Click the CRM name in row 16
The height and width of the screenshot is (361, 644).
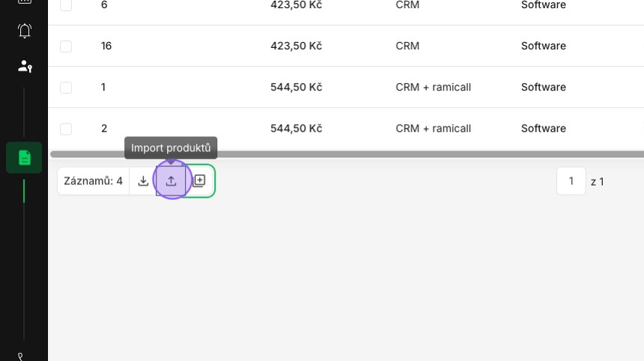[407, 46]
